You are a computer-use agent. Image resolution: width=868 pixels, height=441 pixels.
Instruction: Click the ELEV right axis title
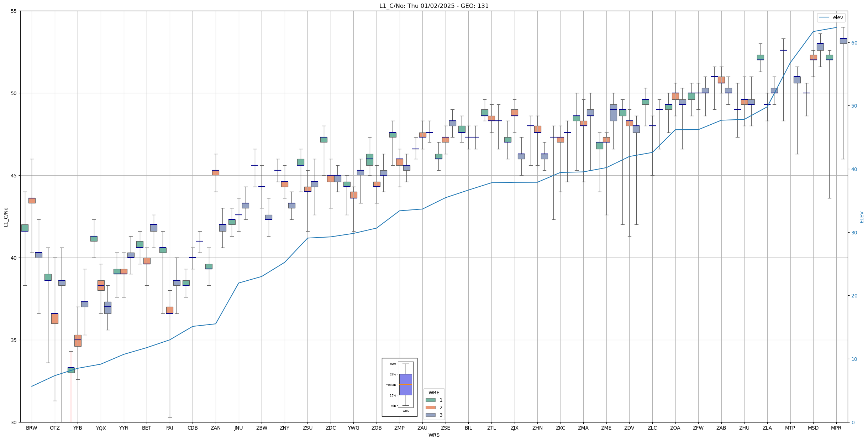pos(862,217)
